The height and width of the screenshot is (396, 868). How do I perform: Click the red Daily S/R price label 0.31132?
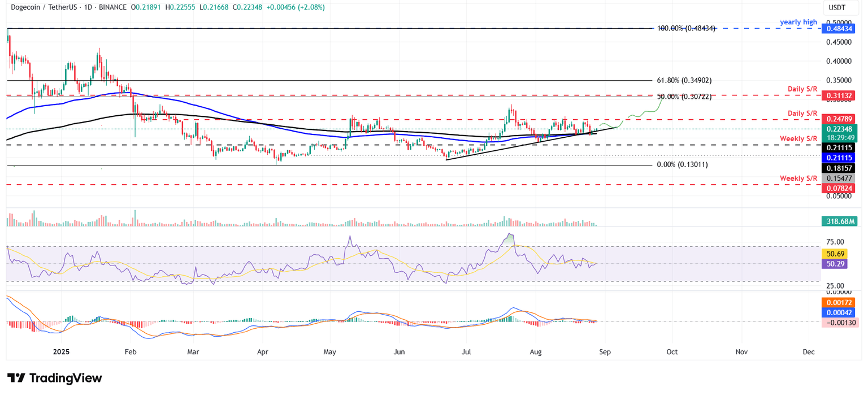click(839, 95)
